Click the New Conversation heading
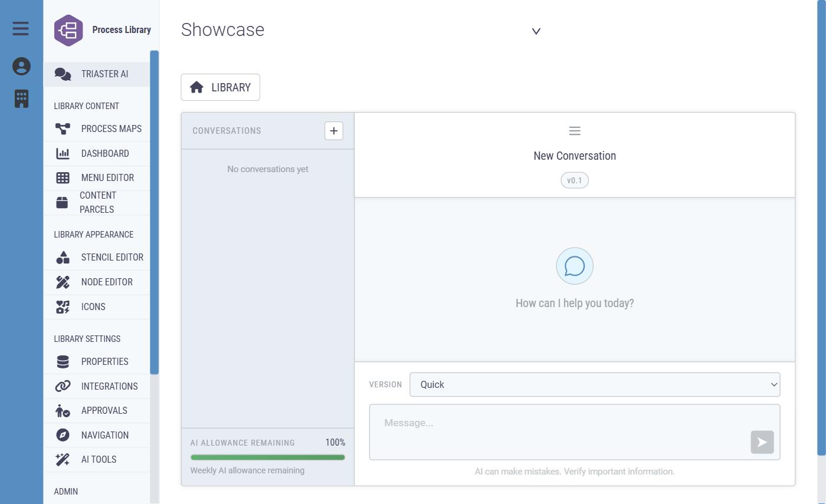 point(575,156)
